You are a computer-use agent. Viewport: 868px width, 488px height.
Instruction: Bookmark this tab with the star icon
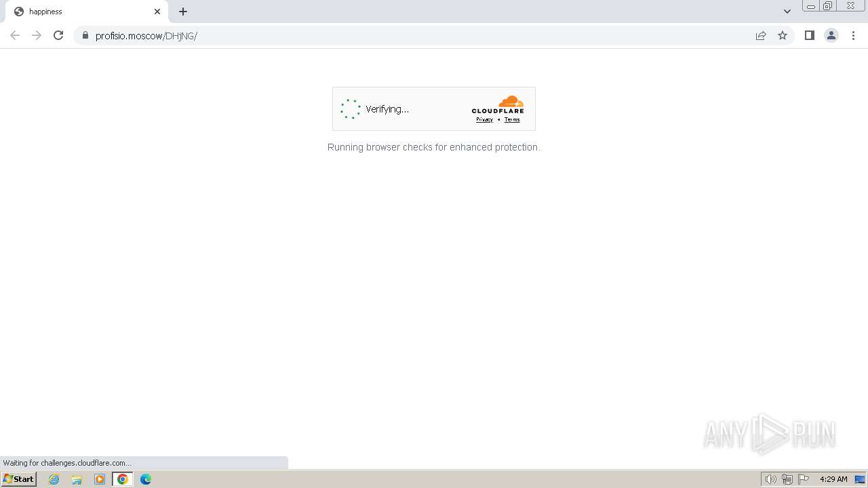[x=783, y=35]
